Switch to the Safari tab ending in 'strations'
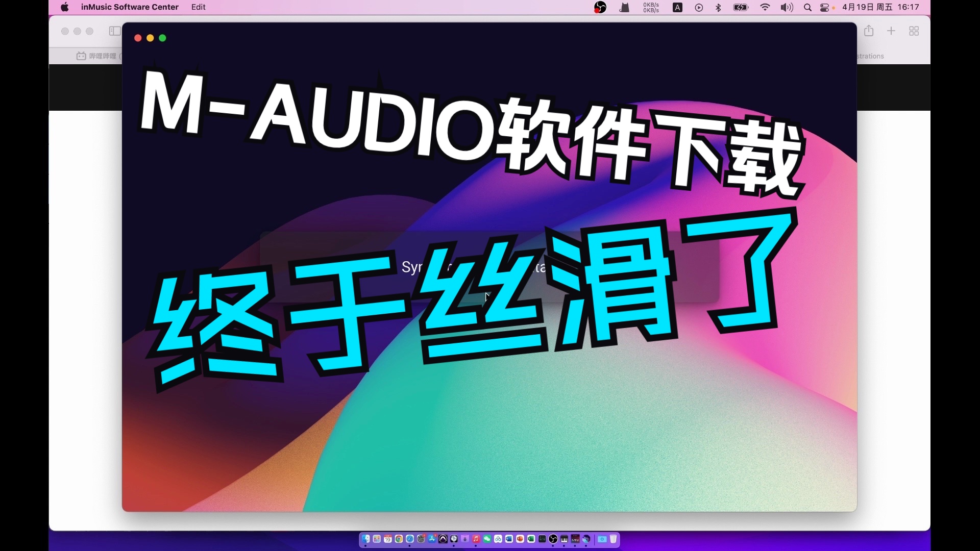 pos(871,56)
